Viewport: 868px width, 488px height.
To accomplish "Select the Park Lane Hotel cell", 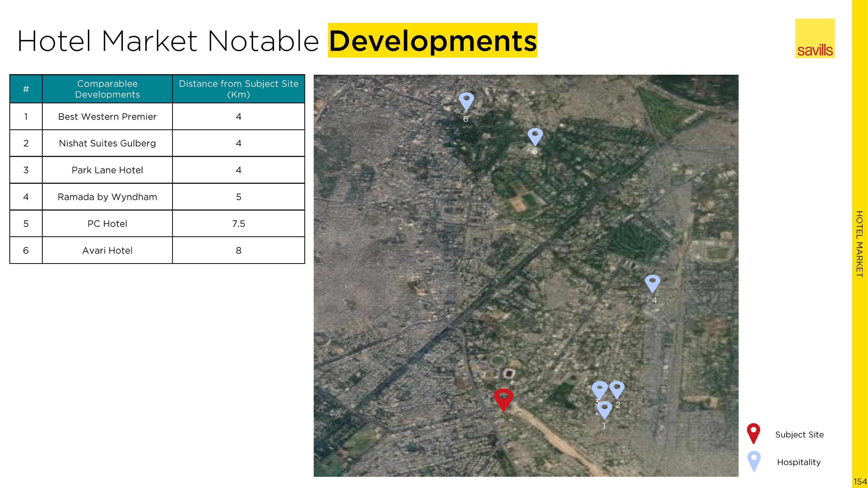I will pyautogui.click(x=107, y=170).
